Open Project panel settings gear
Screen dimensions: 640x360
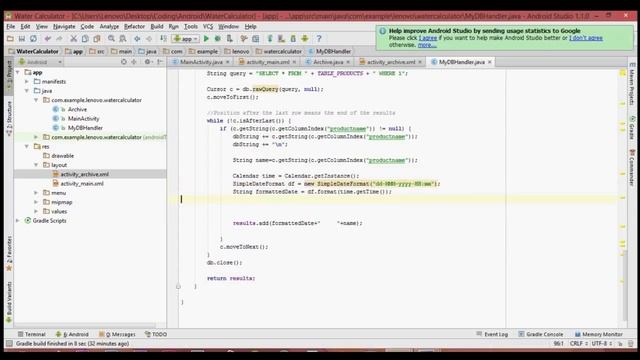tap(148, 62)
